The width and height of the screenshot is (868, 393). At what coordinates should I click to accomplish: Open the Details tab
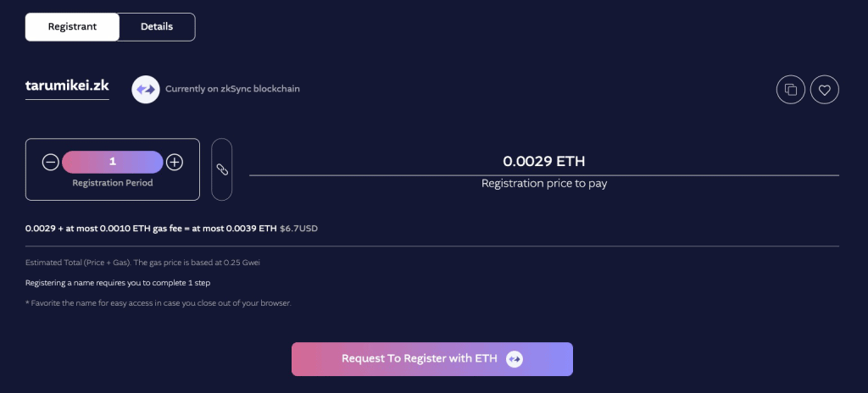[157, 26]
